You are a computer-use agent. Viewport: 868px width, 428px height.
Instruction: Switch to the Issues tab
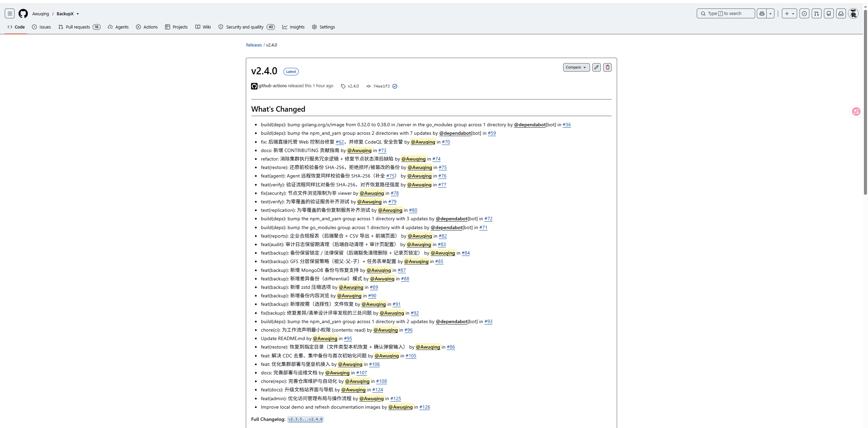[41, 27]
